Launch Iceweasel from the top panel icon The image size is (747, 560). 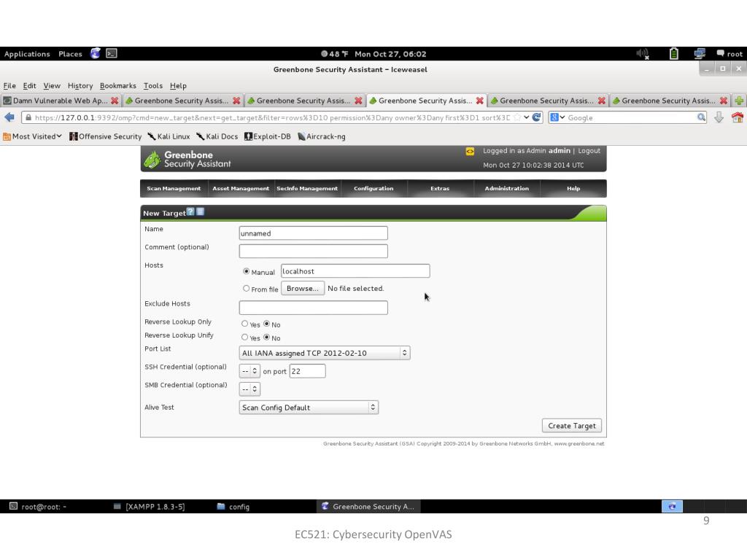96,53
